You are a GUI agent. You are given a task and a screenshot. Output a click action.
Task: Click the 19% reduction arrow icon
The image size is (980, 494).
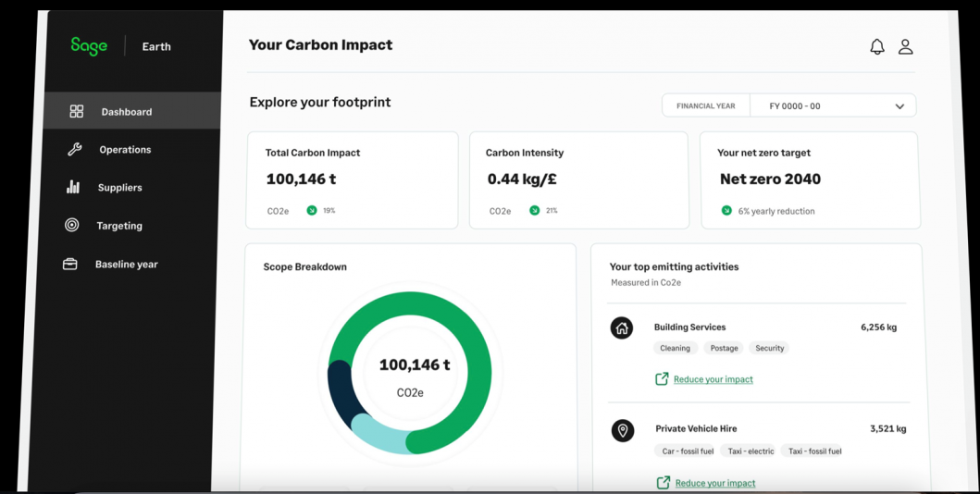(x=311, y=211)
